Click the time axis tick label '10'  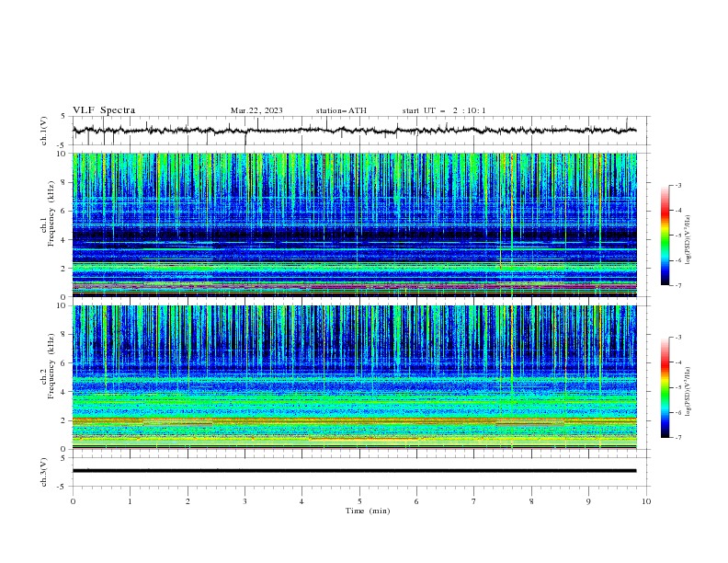click(x=646, y=501)
